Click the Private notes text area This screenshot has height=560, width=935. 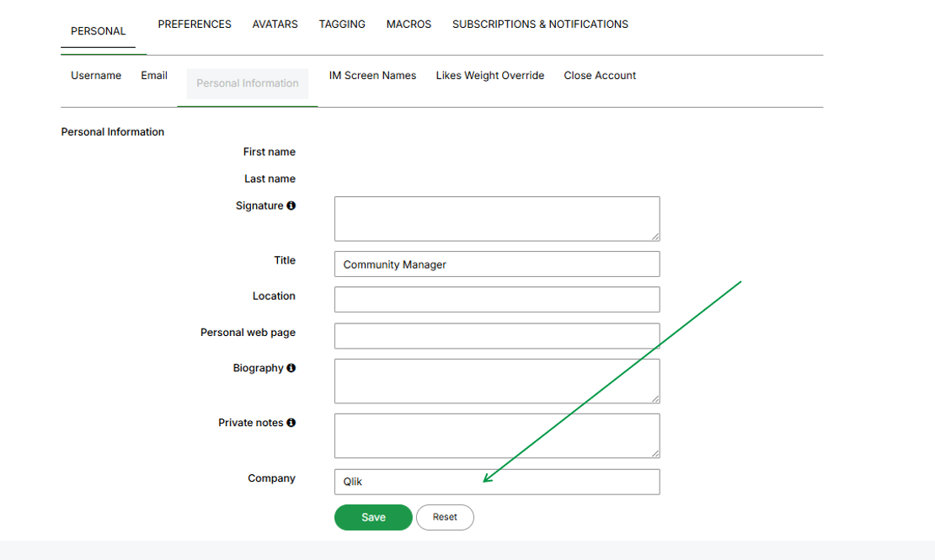pyautogui.click(x=497, y=436)
